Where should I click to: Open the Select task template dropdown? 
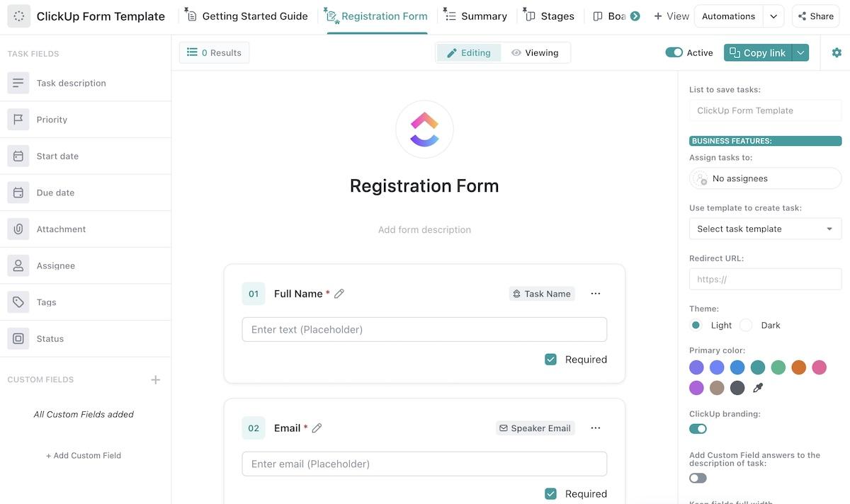tap(765, 229)
